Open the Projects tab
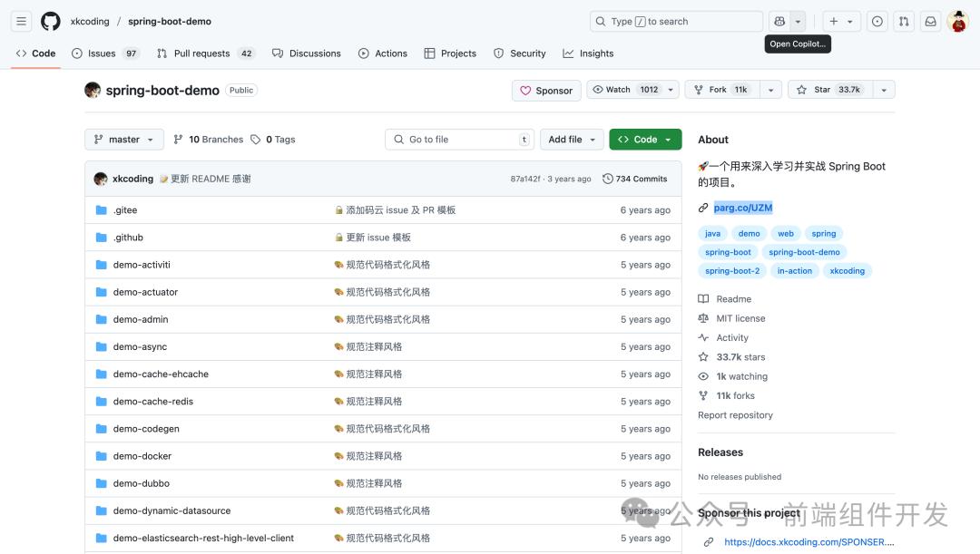The image size is (980, 554). point(450,53)
